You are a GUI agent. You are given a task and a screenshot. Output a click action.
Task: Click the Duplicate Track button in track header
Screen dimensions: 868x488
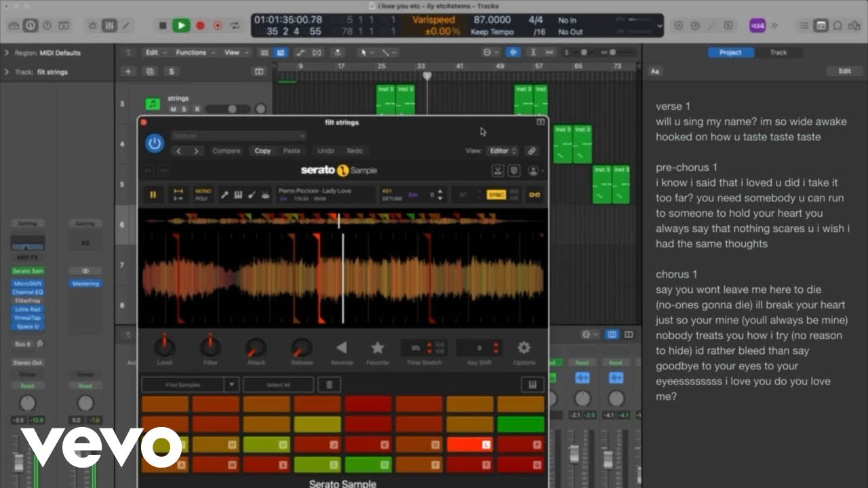(x=150, y=71)
